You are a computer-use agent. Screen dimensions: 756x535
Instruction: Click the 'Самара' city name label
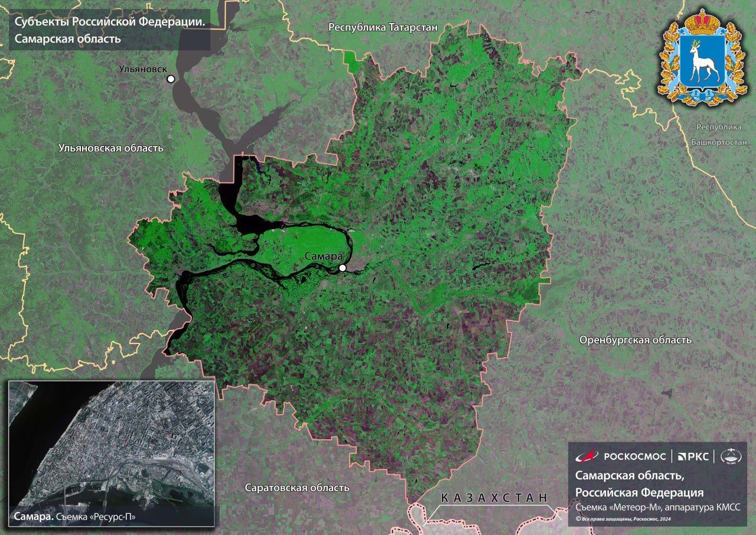(324, 257)
